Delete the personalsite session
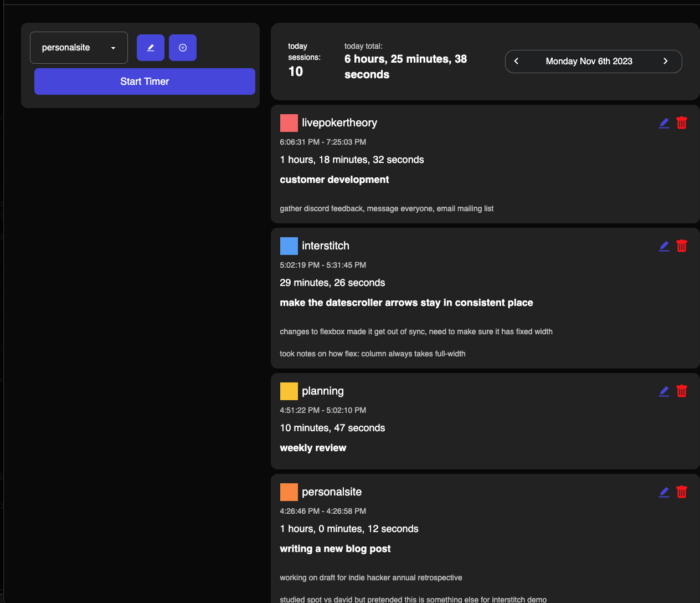Screen dimensions: 700x603 tap(682, 492)
